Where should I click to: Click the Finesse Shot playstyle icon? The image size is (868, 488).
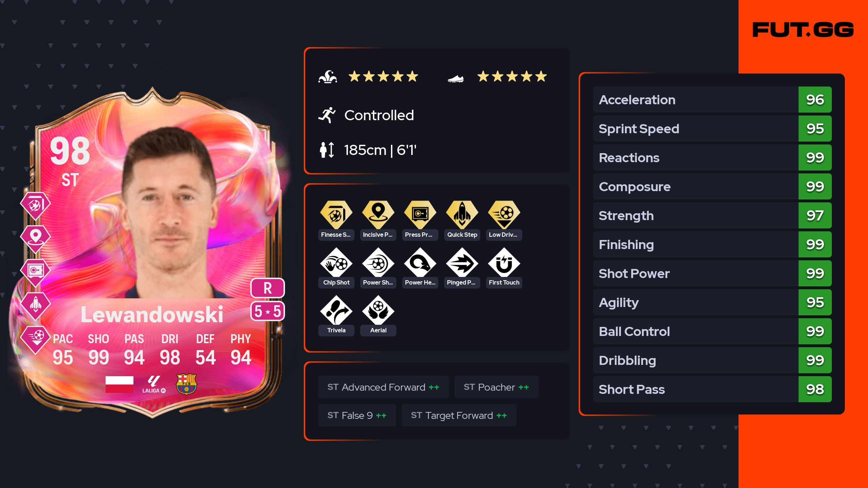point(336,215)
